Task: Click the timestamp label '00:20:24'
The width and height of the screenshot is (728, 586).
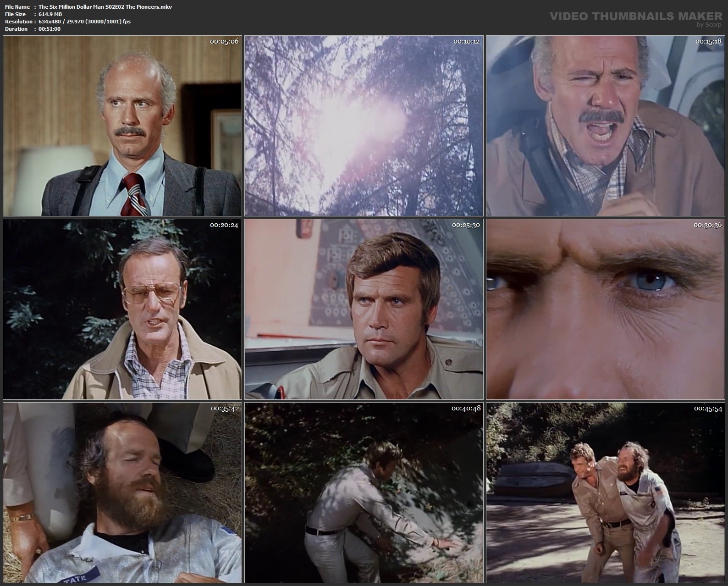Action: (224, 225)
